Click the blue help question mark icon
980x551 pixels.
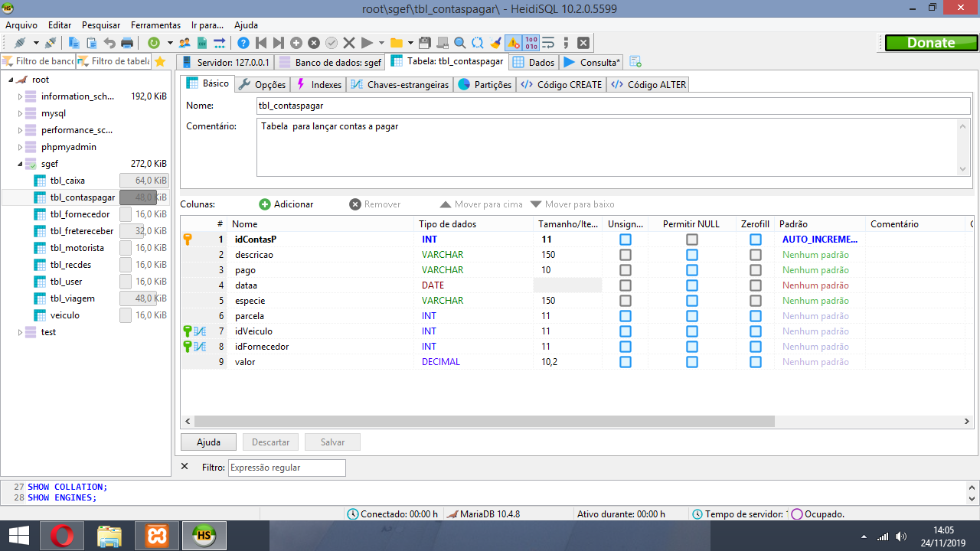click(x=243, y=43)
